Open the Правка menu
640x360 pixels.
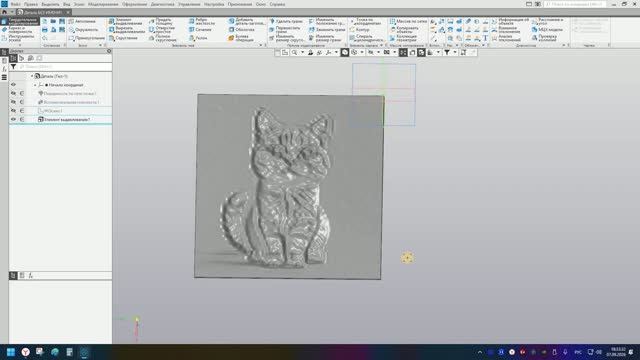pyautogui.click(x=31, y=4)
